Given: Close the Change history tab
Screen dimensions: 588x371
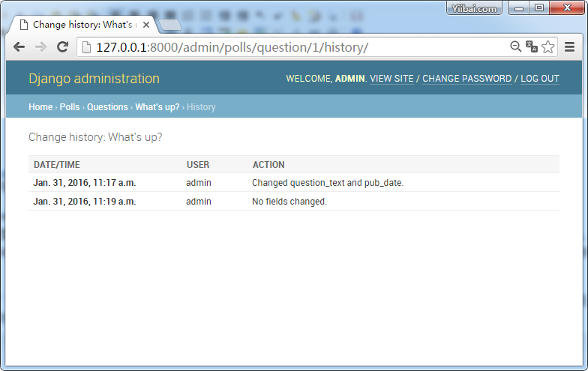Looking at the screenshot, I should point(146,25).
